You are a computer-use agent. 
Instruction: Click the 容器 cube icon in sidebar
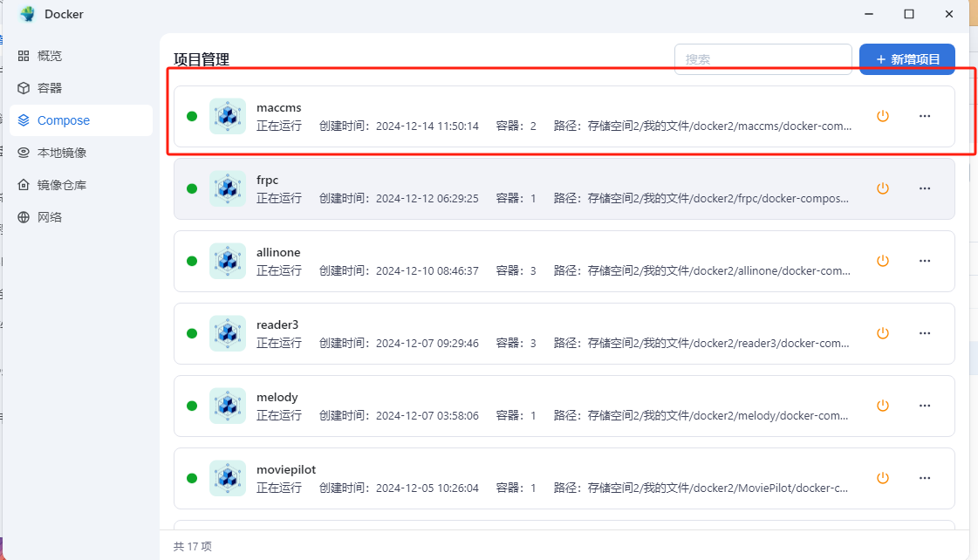coord(24,88)
